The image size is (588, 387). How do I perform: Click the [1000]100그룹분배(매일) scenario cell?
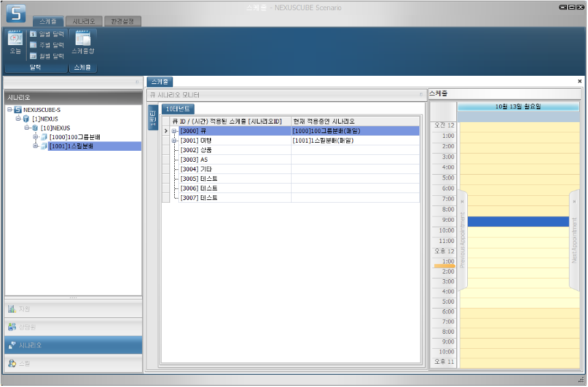click(x=355, y=131)
